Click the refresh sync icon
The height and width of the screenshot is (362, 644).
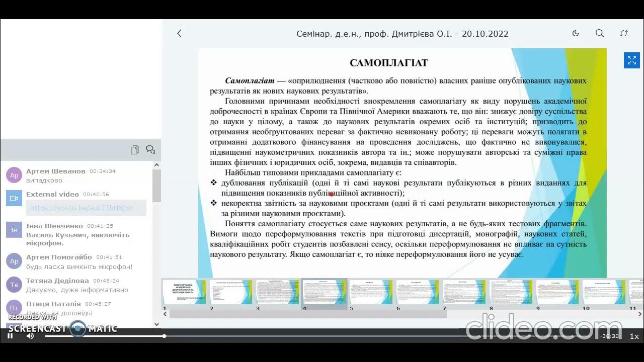tap(624, 34)
